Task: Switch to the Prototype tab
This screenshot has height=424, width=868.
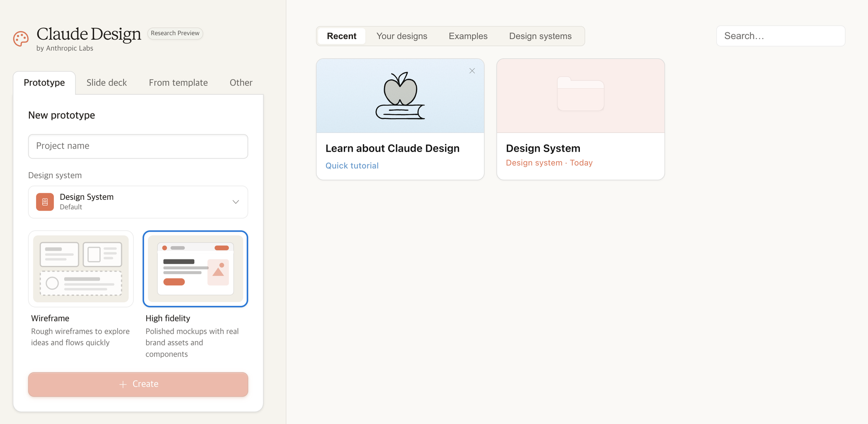Action: 44,83
